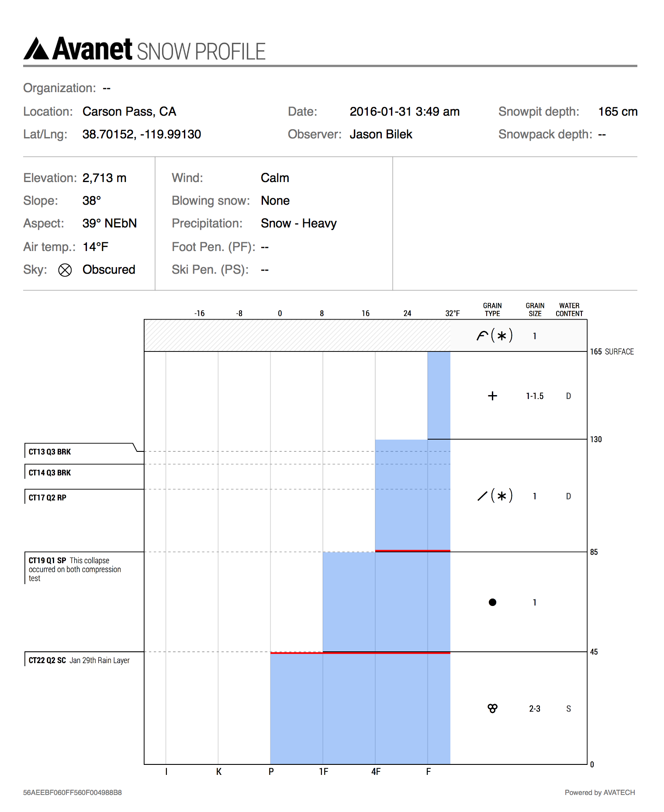
Task: Click the Avanet mountain triangle logo
Action: pos(36,49)
